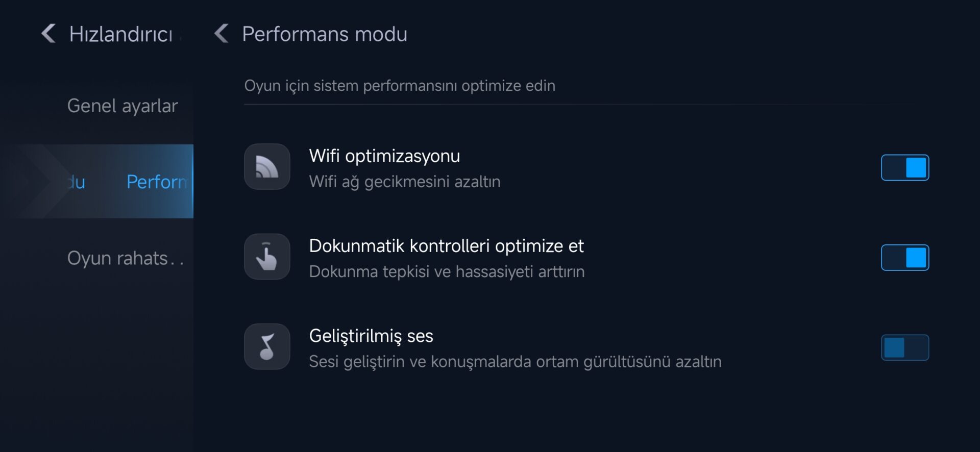Click the back chevron beside Performans modu
980x452 pixels.
click(x=222, y=34)
